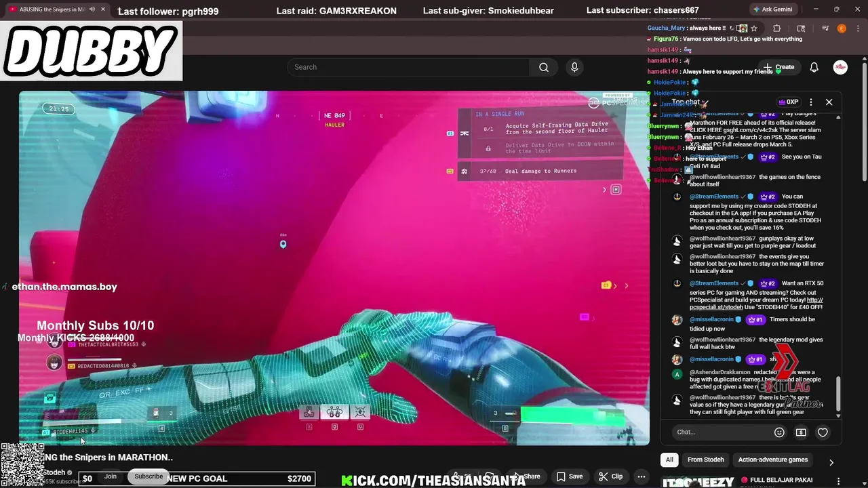This screenshot has height=488, width=868.
Task: Open the YouTube account avatar menu
Action: pyautogui.click(x=840, y=67)
